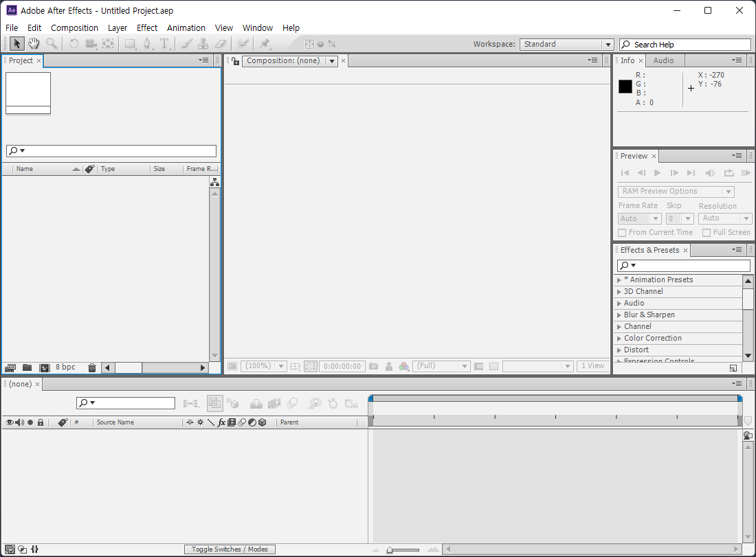Take a snapshot with the camera icon
The height and width of the screenshot is (557, 756).
[x=374, y=367]
